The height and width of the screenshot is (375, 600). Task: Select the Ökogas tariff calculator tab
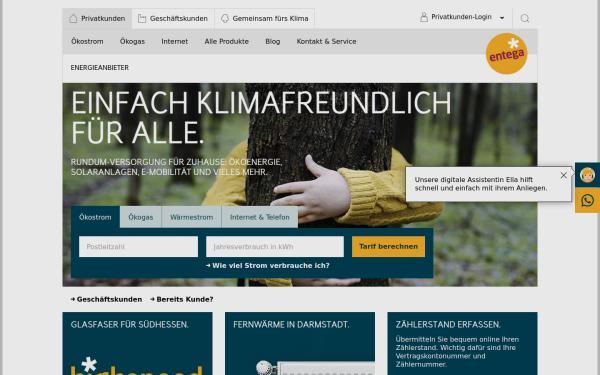(141, 217)
